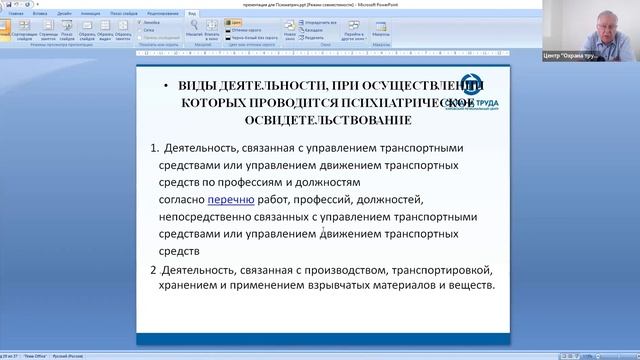Click the slide counter in status bar
The height and width of the screenshot is (360, 640).
click(9, 356)
